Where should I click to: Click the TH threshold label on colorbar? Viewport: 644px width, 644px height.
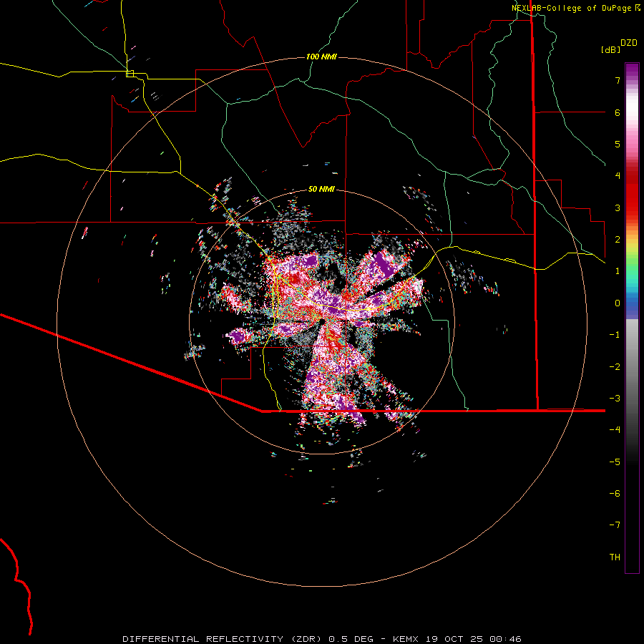point(615,557)
